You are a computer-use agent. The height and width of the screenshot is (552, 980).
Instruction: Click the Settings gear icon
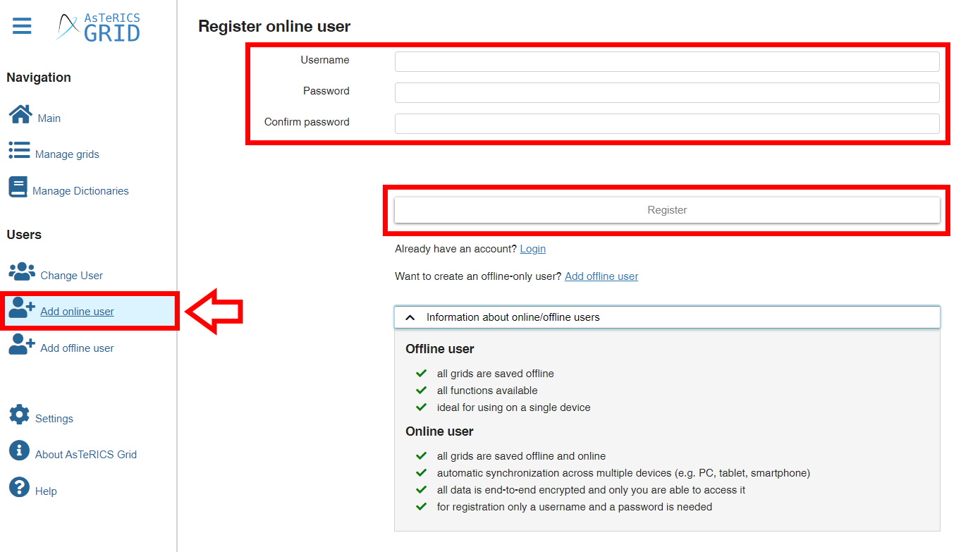19,415
